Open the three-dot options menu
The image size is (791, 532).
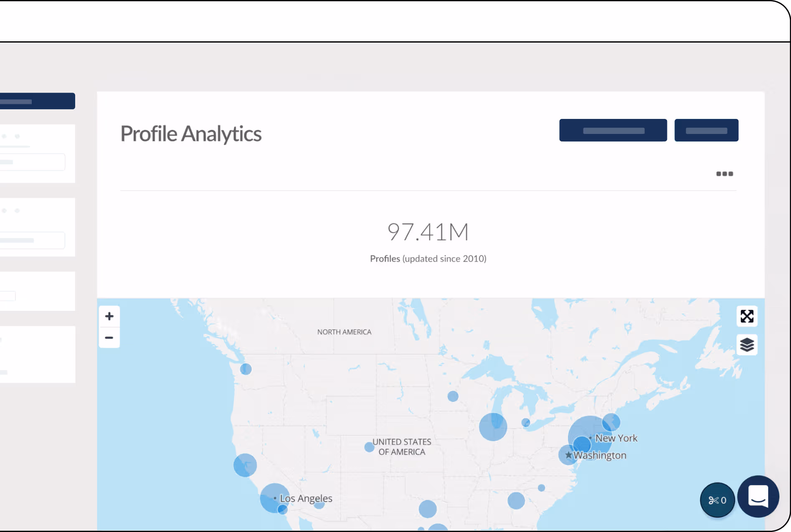click(x=725, y=174)
